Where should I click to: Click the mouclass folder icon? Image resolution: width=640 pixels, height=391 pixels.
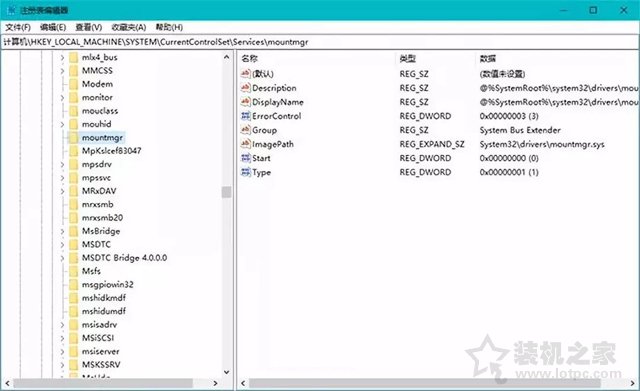[x=73, y=111]
